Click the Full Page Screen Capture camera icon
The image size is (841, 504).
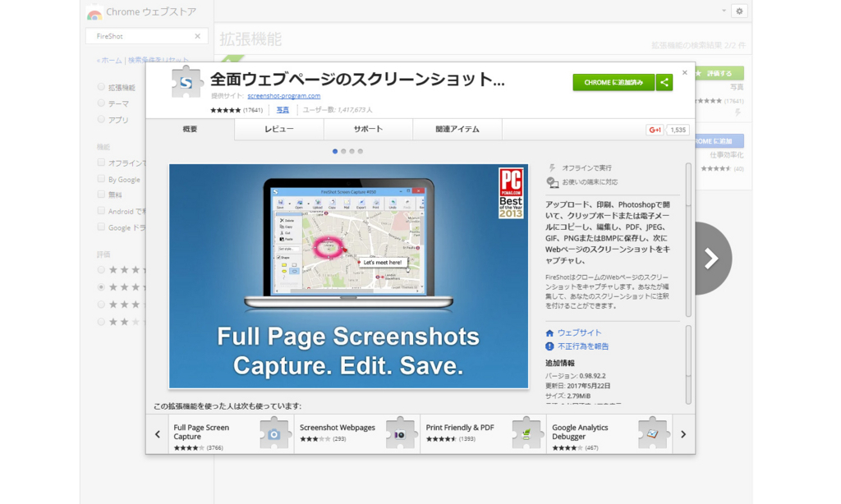click(x=274, y=433)
